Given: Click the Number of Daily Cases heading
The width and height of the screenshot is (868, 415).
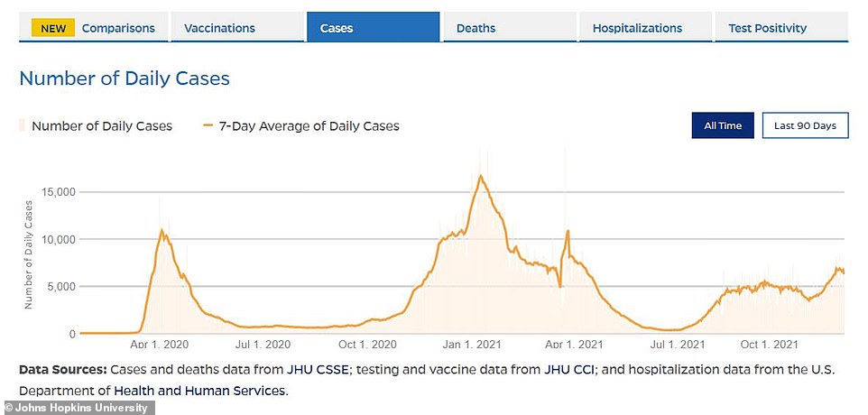Looking at the screenshot, I should point(125,78).
